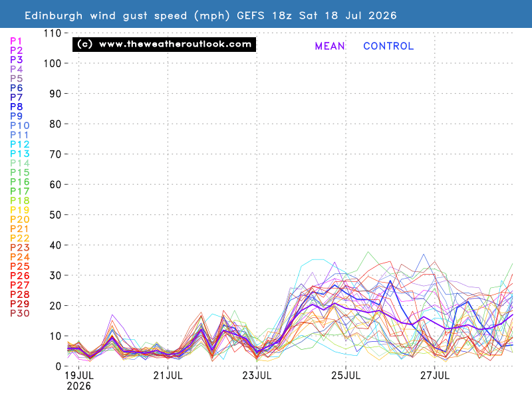This screenshot has height=399, width=532.
Task: Click the 110 y-axis value
Action: [53, 33]
